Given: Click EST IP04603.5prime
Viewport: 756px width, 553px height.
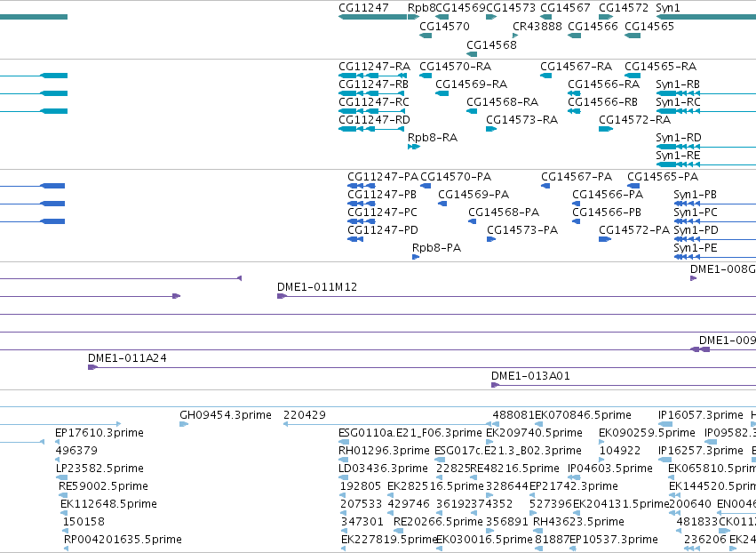Looking at the screenshot, I should click(x=610, y=469).
